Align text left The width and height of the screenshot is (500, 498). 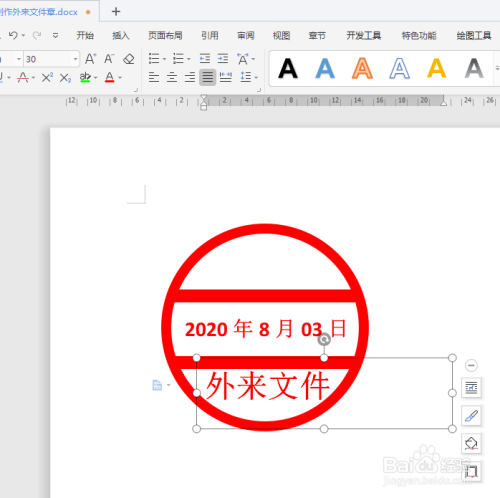[154, 77]
